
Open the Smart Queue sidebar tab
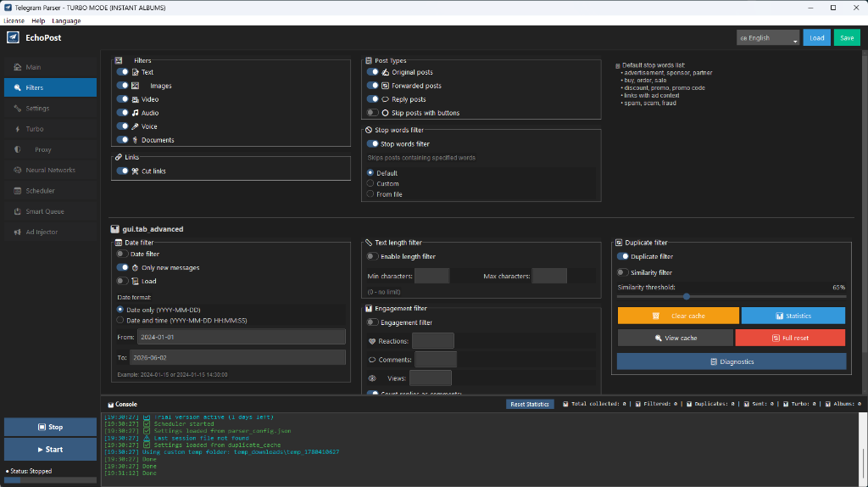click(x=50, y=211)
